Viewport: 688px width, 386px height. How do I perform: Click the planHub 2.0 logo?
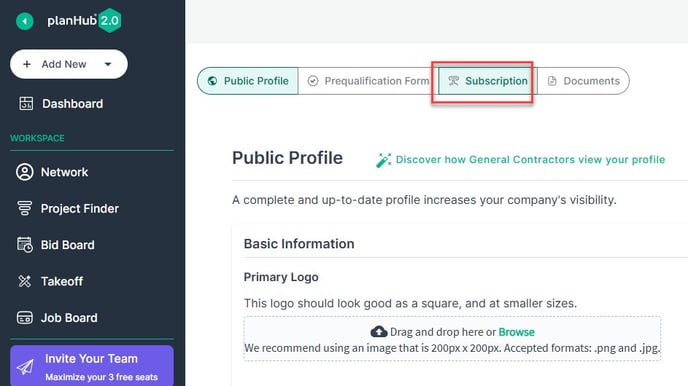[x=84, y=21]
